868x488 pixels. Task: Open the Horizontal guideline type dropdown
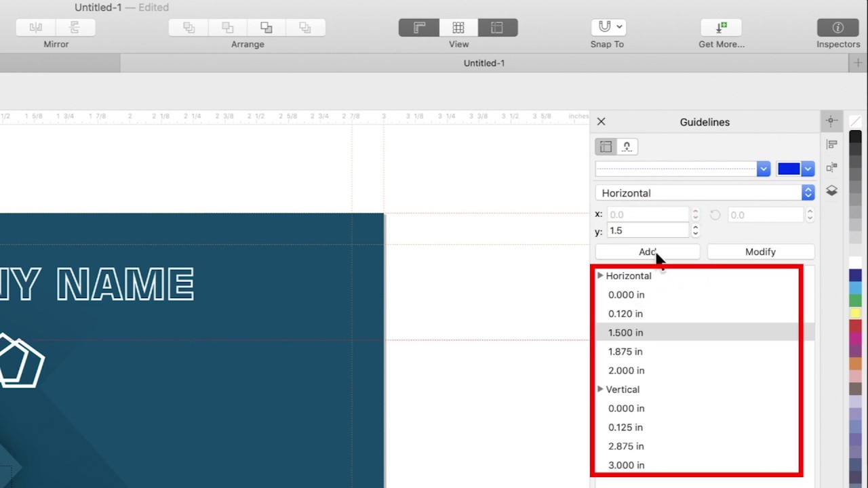pyautogui.click(x=705, y=193)
